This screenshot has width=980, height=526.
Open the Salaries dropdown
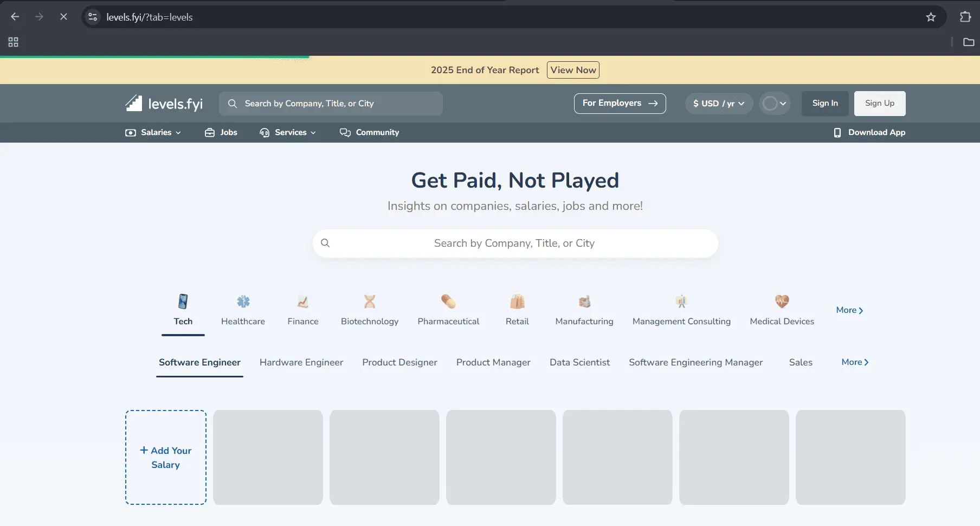pyautogui.click(x=152, y=132)
